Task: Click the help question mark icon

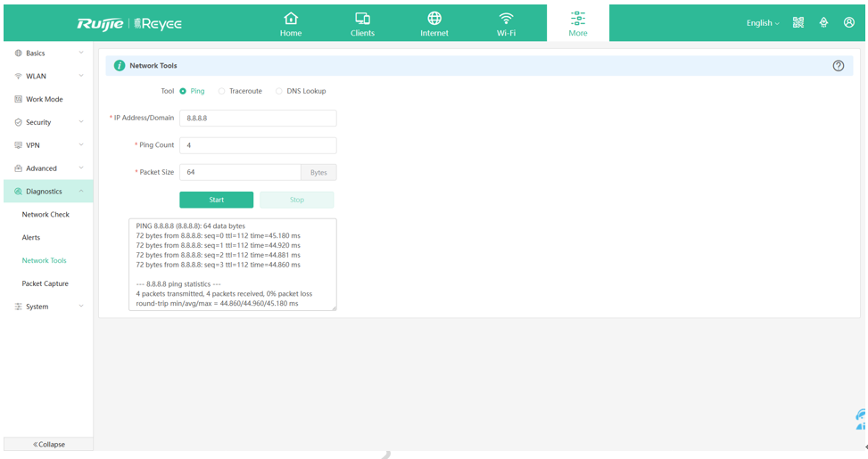Action: click(x=838, y=66)
